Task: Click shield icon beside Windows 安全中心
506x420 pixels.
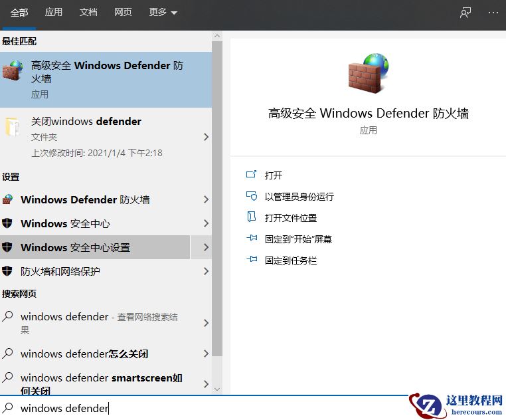Action: [7, 223]
